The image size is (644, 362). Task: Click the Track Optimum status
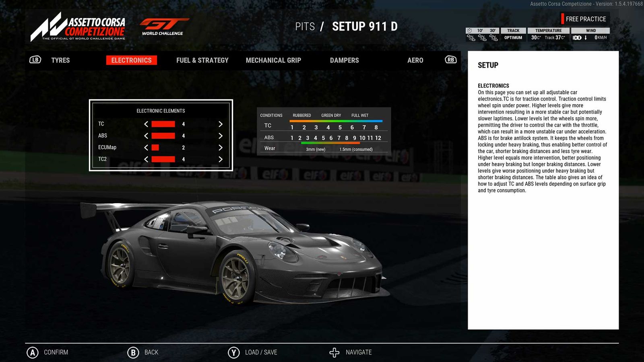pos(513,38)
